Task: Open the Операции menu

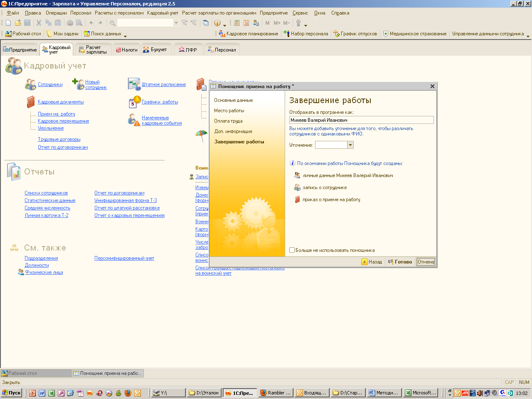Action: 56,13
